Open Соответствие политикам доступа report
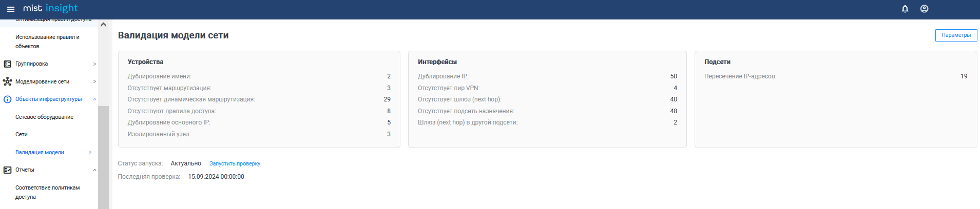 click(47, 192)
